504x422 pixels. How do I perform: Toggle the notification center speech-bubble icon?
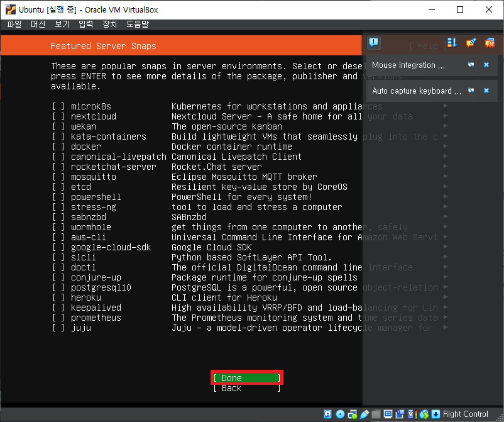374,43
